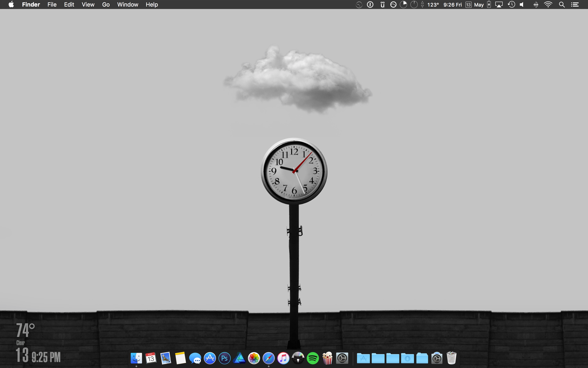Open Finder from the dock
Viewport: 588px width, 368px height.
tap(136, 358)
